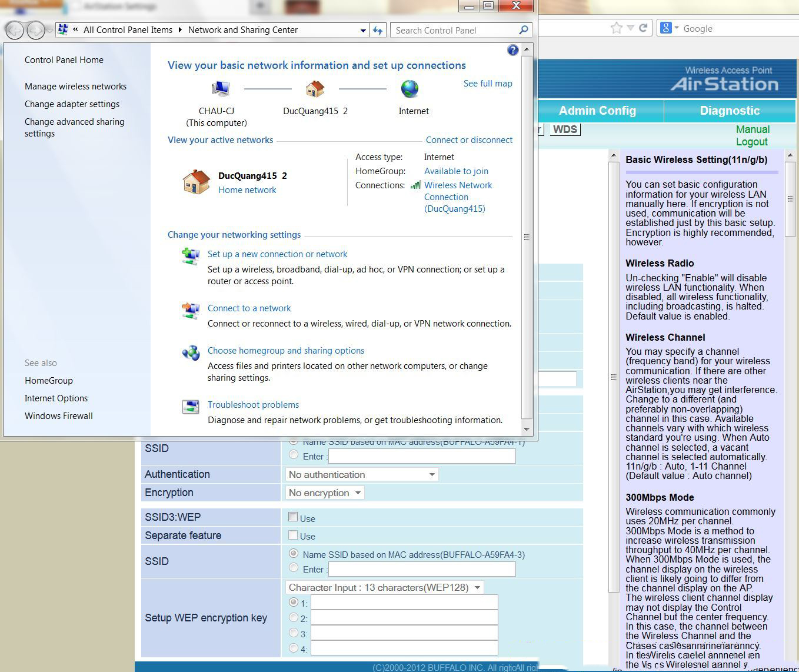The height and width of the screenshot is (672, 799).
Task: Click the Control Panel address bar icon
Action: [x=63, y=29]
